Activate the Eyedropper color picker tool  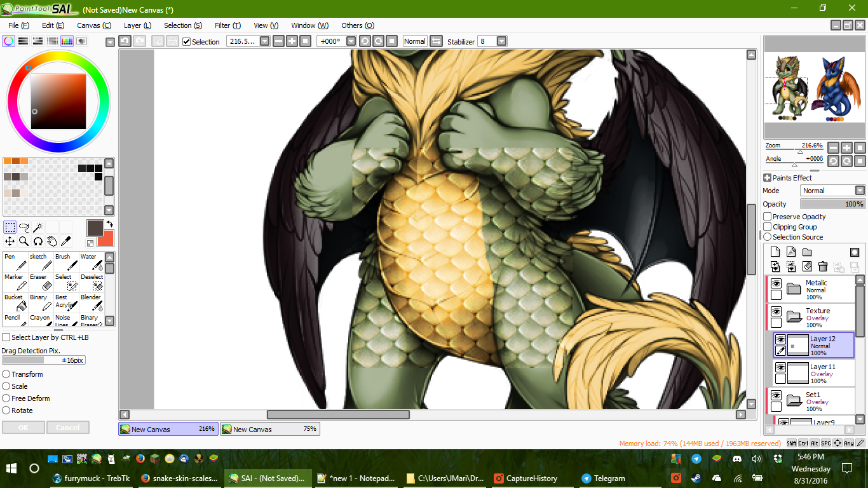[65, 241]
